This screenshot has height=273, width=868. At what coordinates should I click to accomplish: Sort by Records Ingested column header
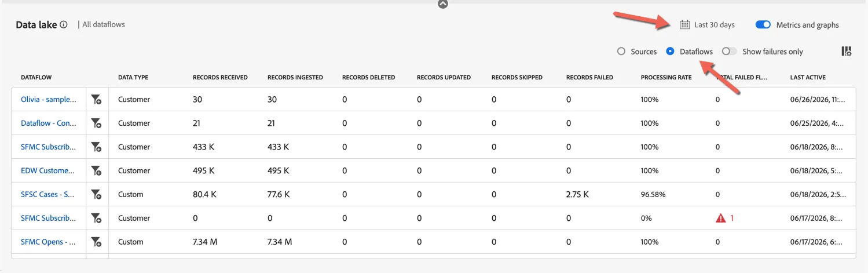pos(295,78)
